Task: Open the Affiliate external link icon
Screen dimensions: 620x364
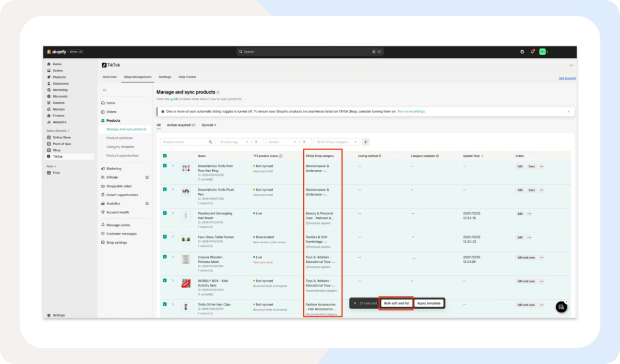Action: tap(147, 177)
